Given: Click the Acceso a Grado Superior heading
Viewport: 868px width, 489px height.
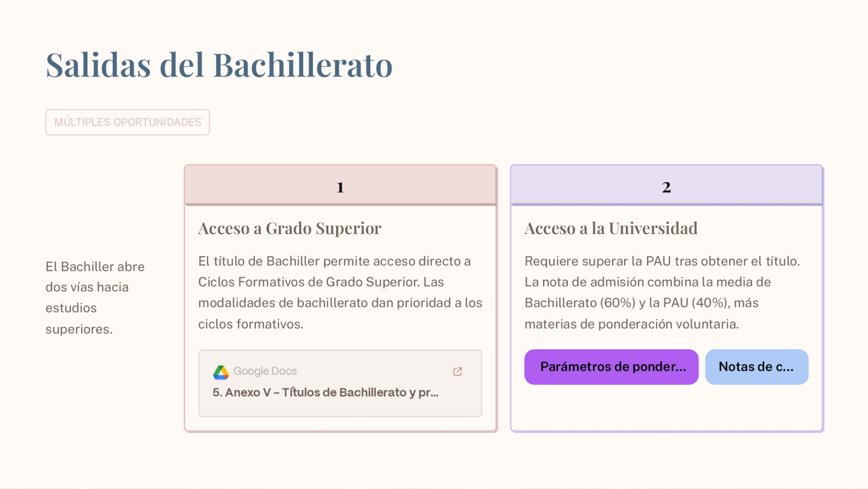Looking at the screenshot, I should [x=290, y=228].
